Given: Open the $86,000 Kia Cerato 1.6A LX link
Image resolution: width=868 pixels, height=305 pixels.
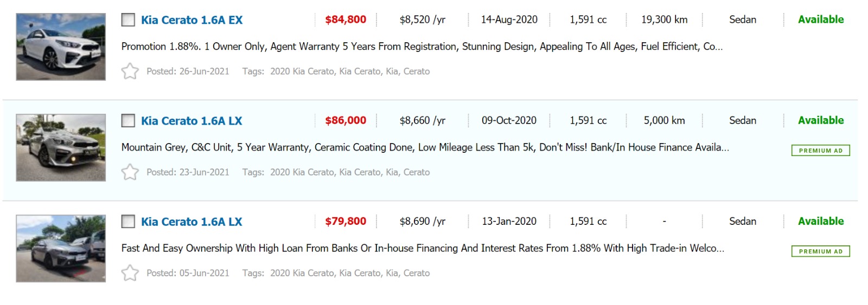Looking at the screenshot, I should [192, 121].
